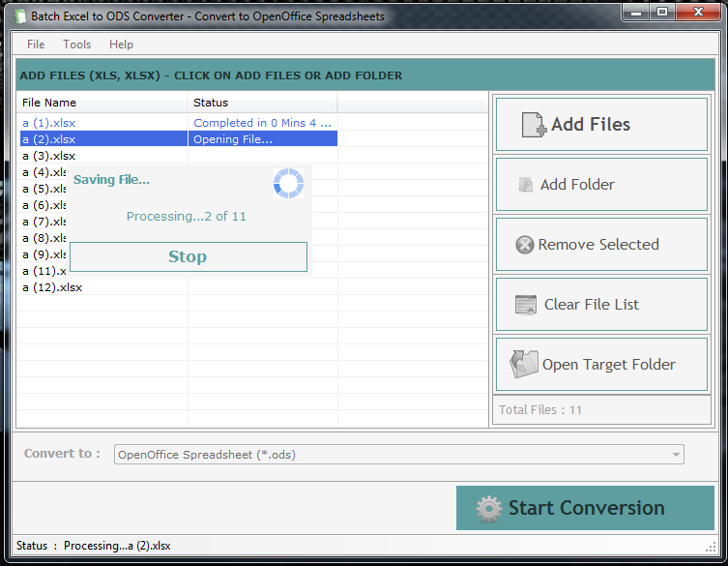The image size is (728, 566).
Task: Maximize the converter window
Action: 662,13
